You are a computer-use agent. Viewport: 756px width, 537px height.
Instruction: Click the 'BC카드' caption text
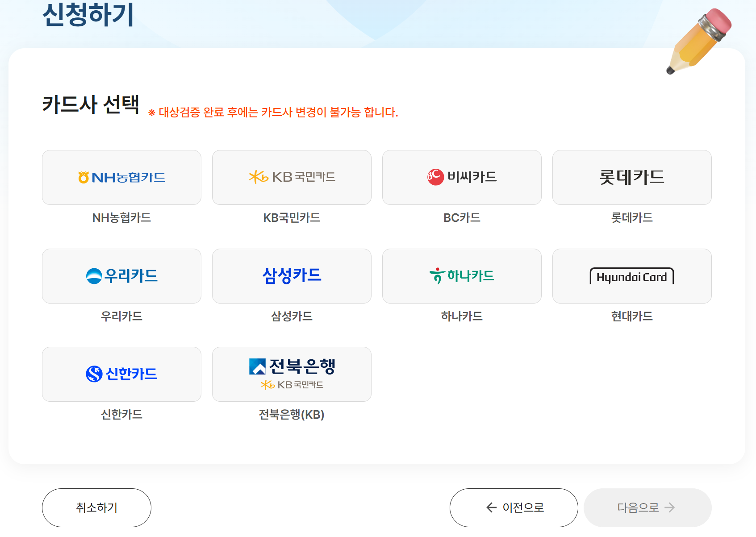(x=462, y=218)
